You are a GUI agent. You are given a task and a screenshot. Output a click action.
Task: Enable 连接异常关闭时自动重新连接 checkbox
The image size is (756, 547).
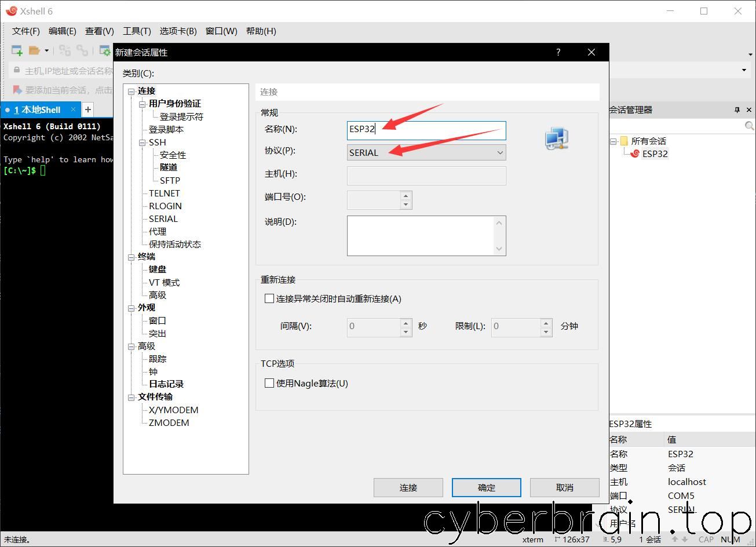269,299
